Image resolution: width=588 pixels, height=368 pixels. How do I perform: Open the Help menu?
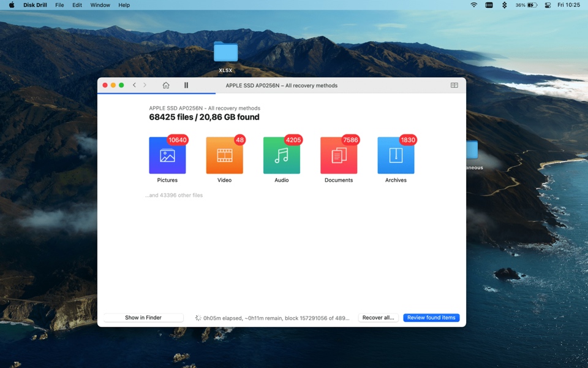click(124, 5)
